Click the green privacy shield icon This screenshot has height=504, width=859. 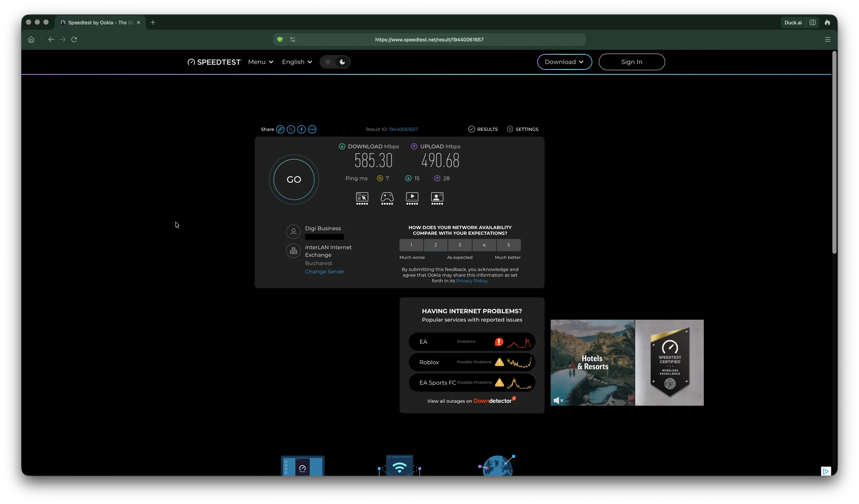click(280, 39)
